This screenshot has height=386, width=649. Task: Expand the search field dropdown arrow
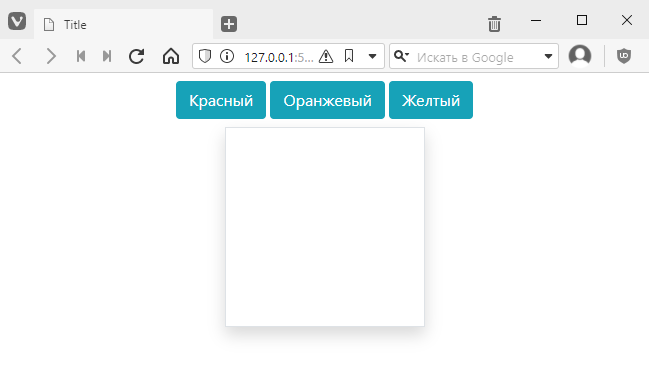(548, 56)
